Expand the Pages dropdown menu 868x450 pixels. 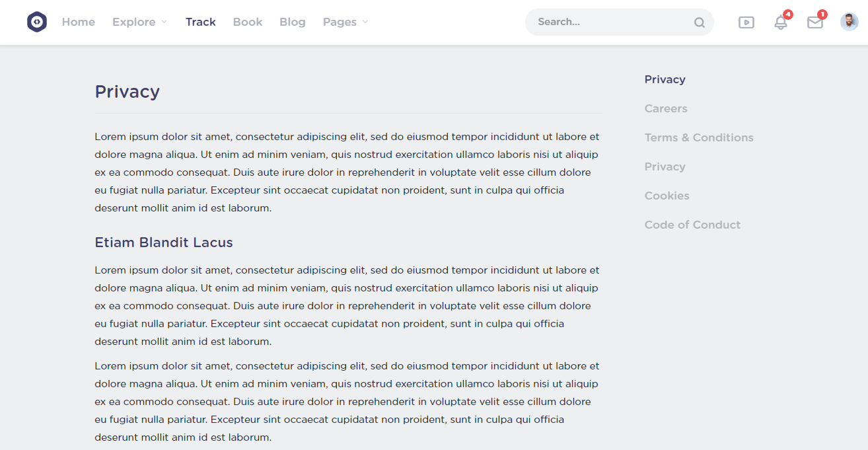[x=345, y=22]
